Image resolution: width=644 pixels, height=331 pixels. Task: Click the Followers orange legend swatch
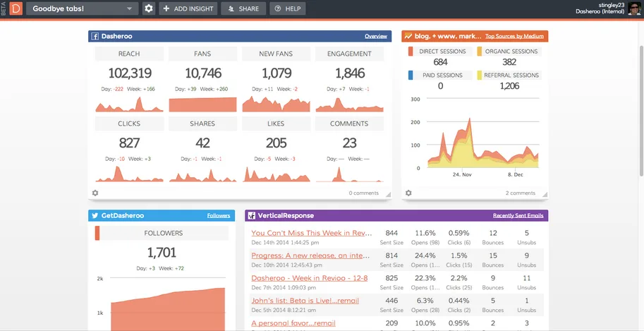97,233
